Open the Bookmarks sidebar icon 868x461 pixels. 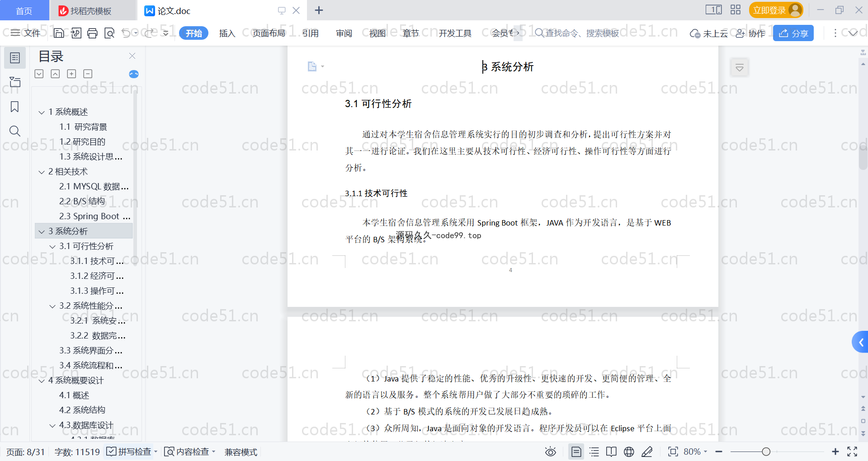[x=15, y=107]
